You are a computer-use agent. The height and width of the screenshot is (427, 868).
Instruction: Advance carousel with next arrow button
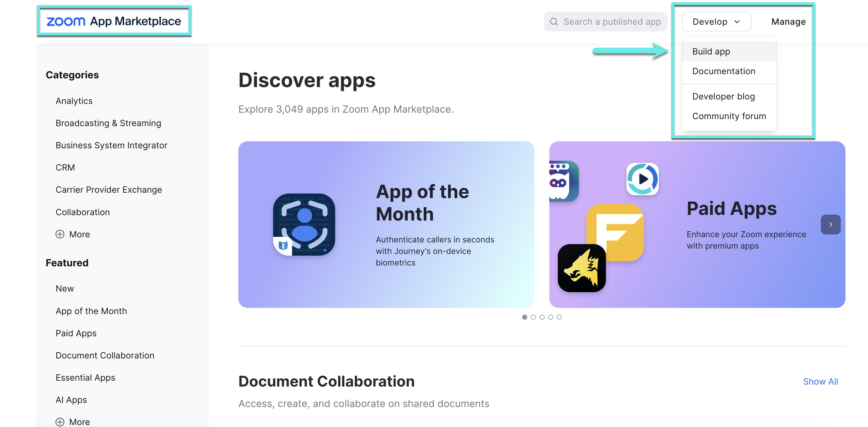[x=830, y=224]
